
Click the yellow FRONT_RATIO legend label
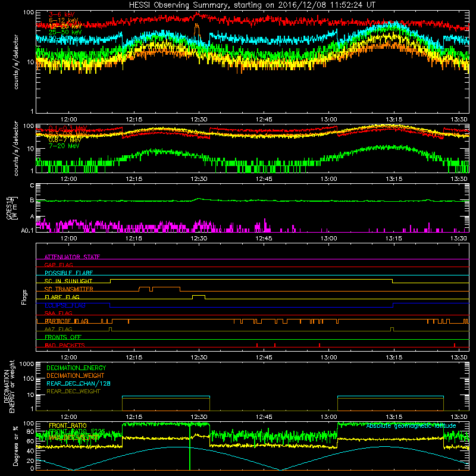[x=68, y=425]
